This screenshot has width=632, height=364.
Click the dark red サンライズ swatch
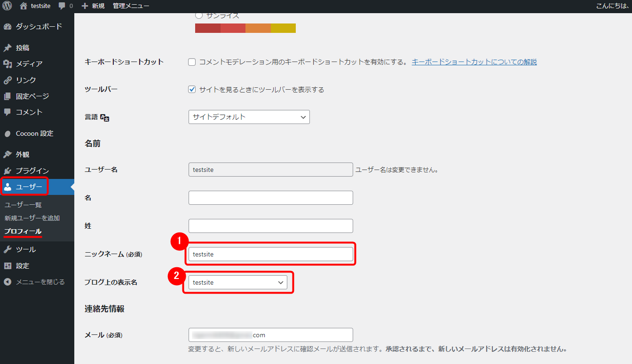207,28
